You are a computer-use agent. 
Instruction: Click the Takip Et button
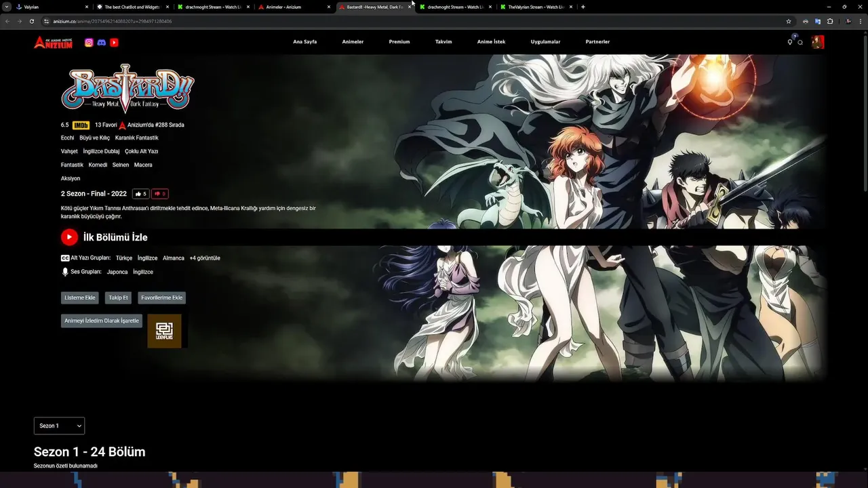point(118,298)
